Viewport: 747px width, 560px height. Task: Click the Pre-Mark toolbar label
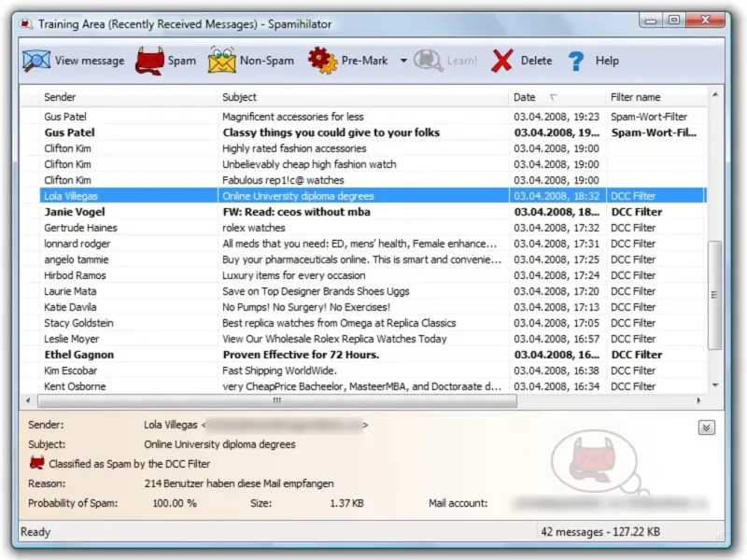[x=364, y=61]
